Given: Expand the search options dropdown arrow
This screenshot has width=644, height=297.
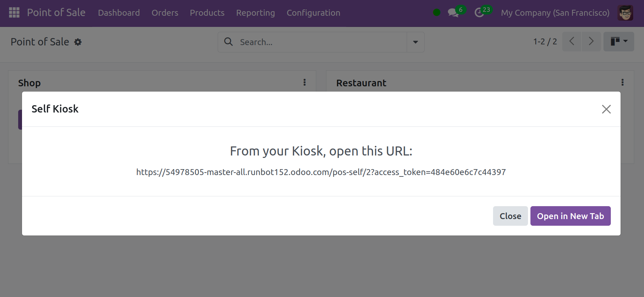Looking at the screenshot, I should click(x=415, y=42).
